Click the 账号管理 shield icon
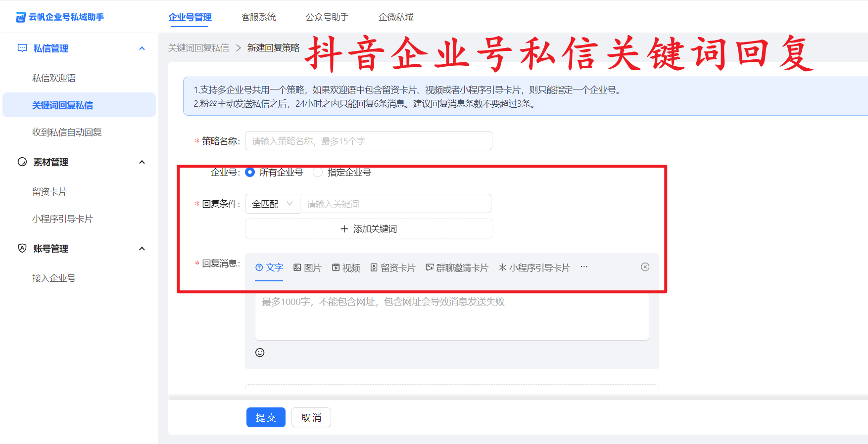The image size is (868, 444). [x=22, y=248]
